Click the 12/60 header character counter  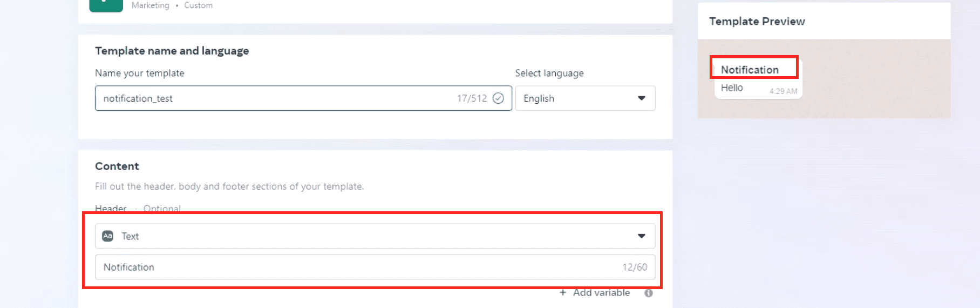pyautogui.click(x=635, y=267)
